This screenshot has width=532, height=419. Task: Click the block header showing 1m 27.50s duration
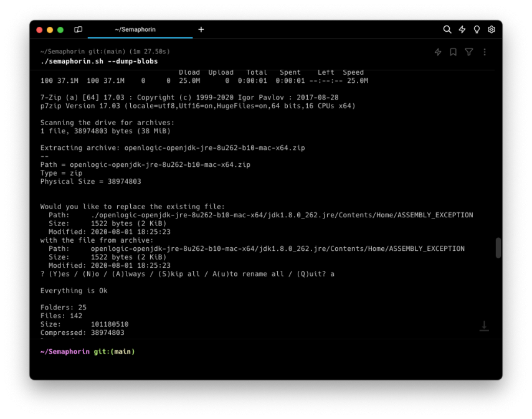(105, 52)
